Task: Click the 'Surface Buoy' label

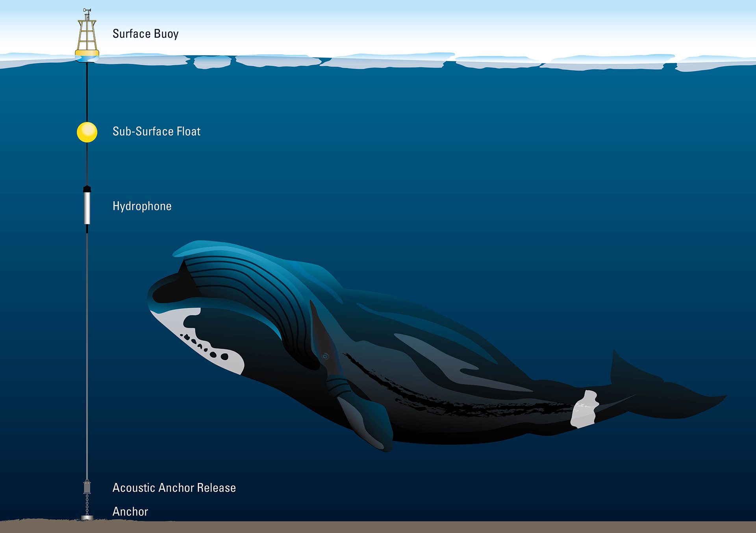Action: pyautogui.click(x=145, y=34)
